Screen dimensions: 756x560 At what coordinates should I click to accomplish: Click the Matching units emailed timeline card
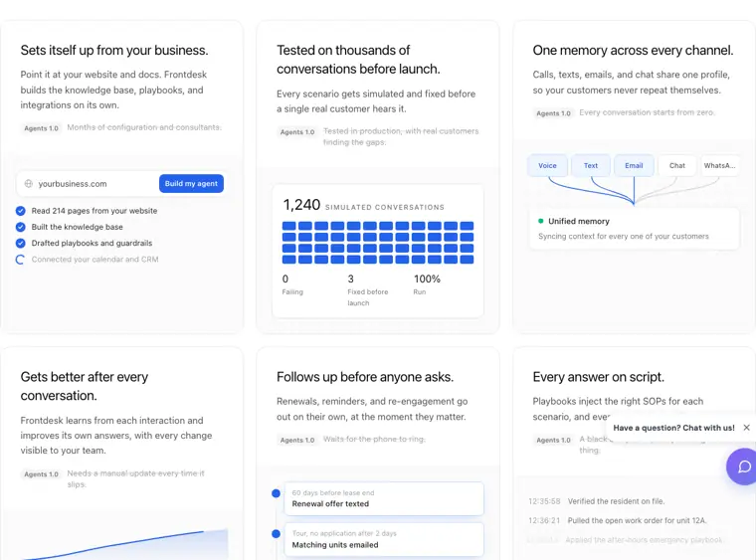(384, 539)
